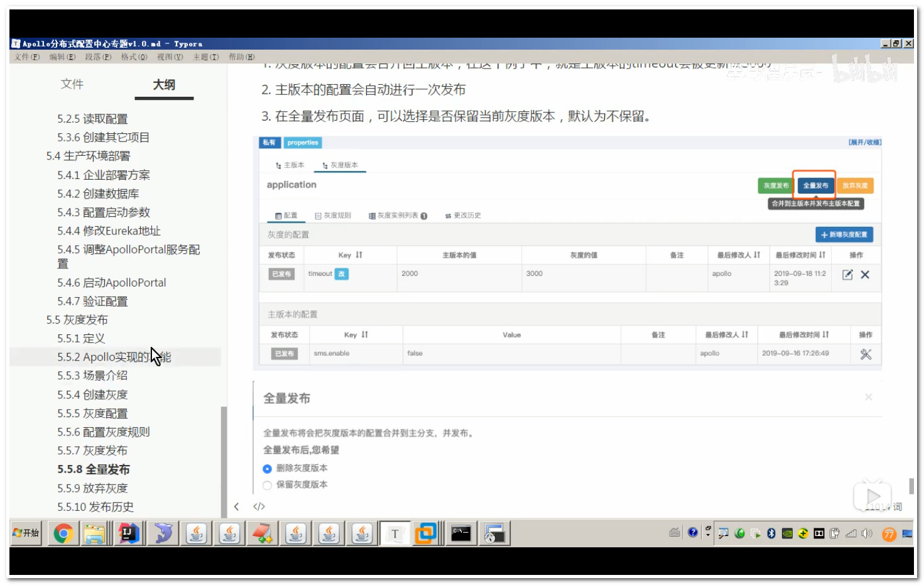Viewport: 924px width, 585px height.
Task: Jump to outline item 5.5.1 定义
Action: [x=81, y=339]
